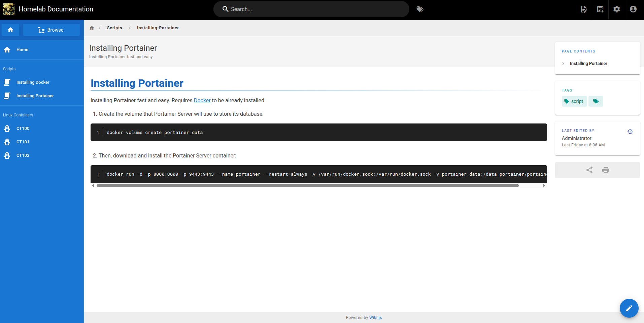Follow the Docker hyperlink in text
This screenshot has width=644, height=323.
[202, 100]
